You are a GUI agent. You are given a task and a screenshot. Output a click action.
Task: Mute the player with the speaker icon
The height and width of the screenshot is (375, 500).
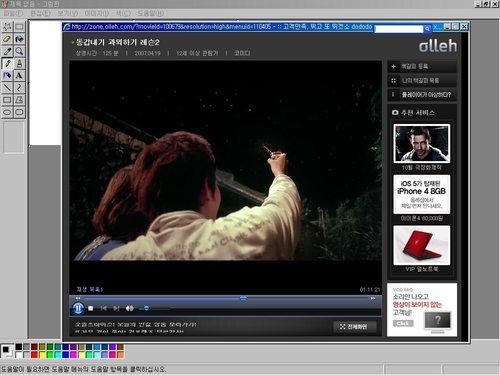pyautogui.click(x=130, y=308)
